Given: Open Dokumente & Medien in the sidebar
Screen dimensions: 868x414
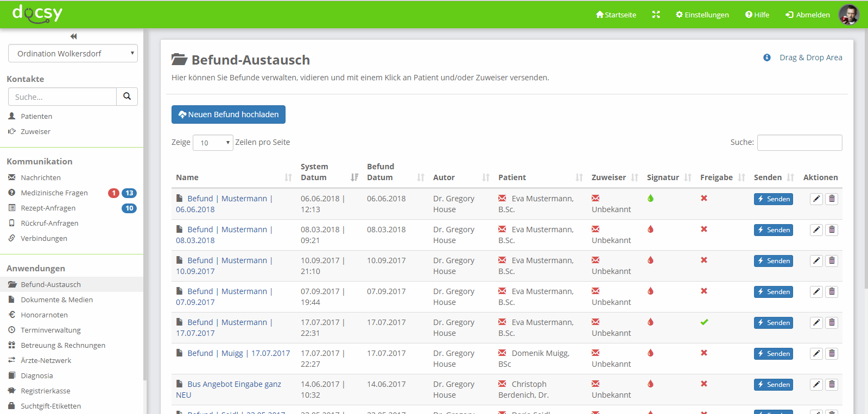Looking at the screenshot, I should point(56,300).
